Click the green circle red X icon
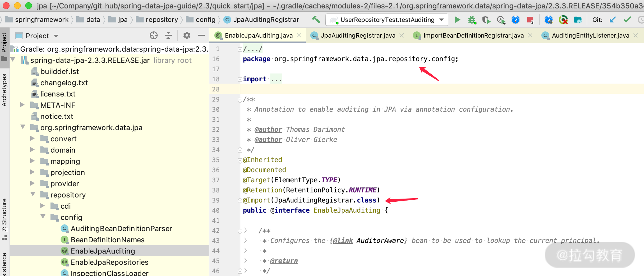The width and height of the screenshot is (644, 276). pos(563,20)
